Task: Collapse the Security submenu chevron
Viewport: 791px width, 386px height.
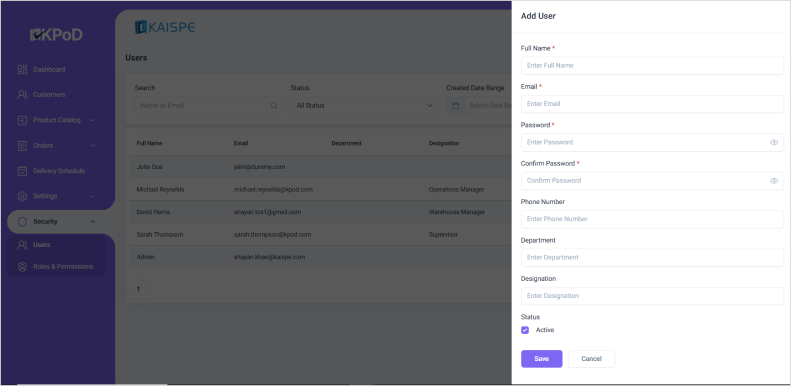Action: tap(92, 222)
